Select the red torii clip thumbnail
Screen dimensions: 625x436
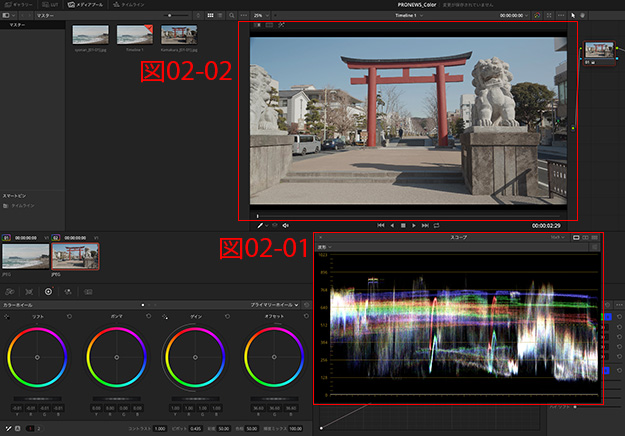coord(76,257)
